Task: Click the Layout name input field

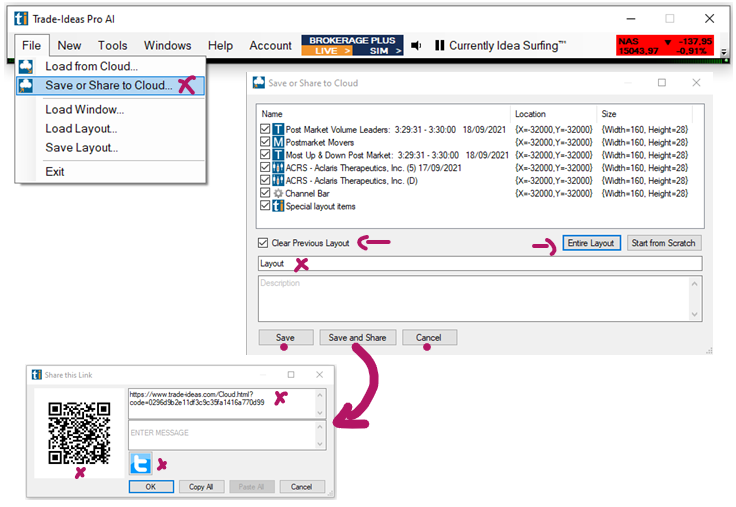Action: [478, 264]
